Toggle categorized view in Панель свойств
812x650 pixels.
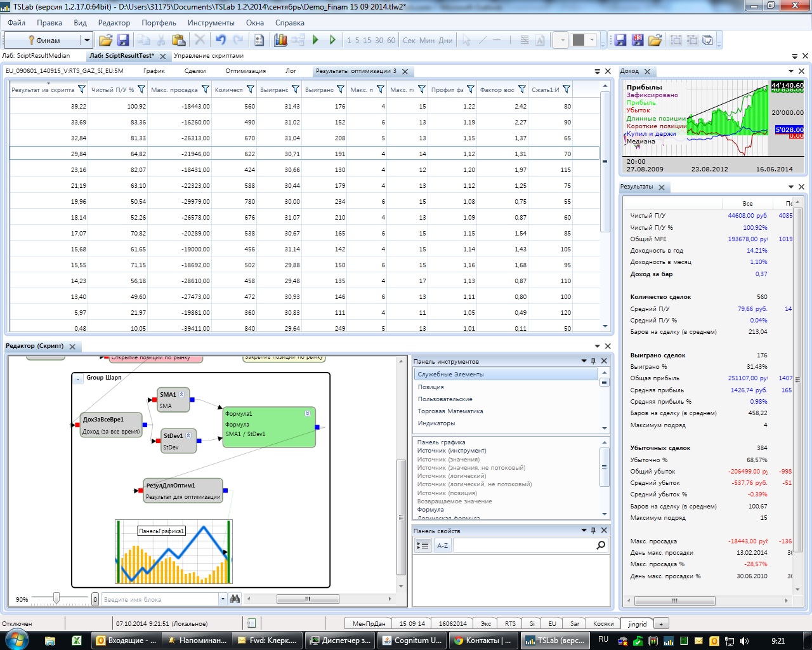pyautogui.click(x=422, y=545)
